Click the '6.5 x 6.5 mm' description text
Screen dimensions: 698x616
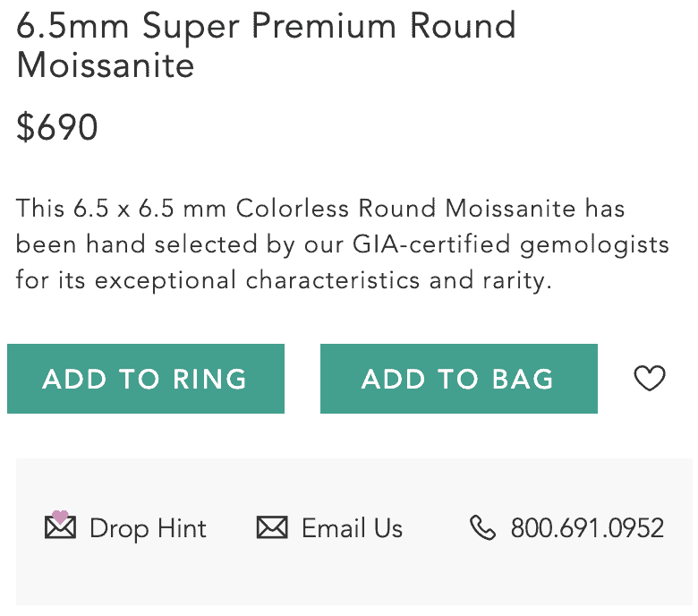[x=150, y=209]
